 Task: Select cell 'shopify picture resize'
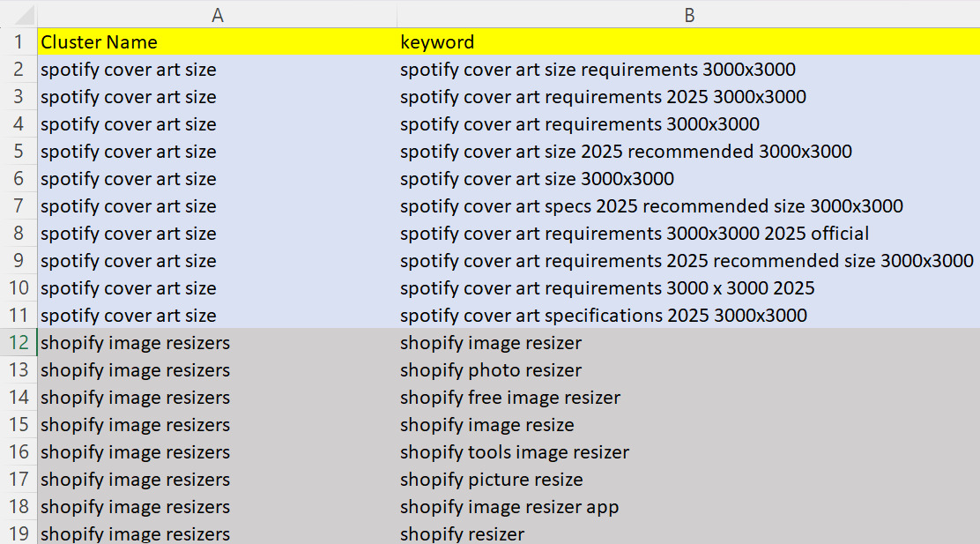[689, 480]
